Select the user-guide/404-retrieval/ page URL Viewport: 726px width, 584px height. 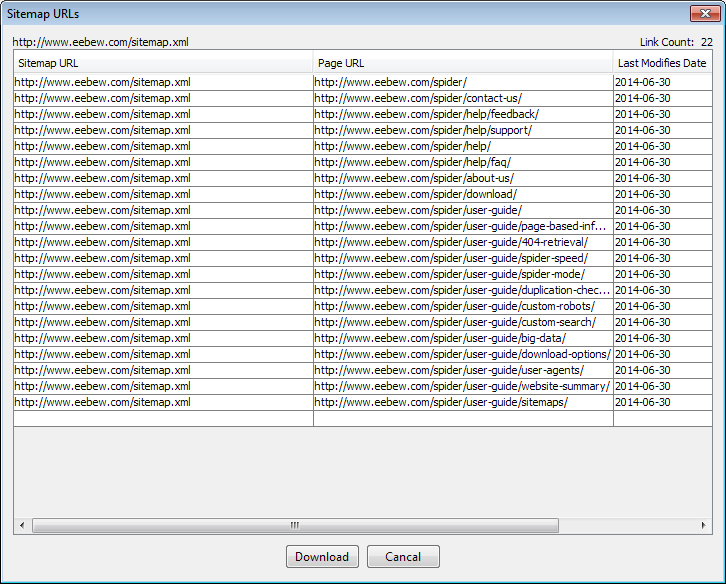click(463, 242)
